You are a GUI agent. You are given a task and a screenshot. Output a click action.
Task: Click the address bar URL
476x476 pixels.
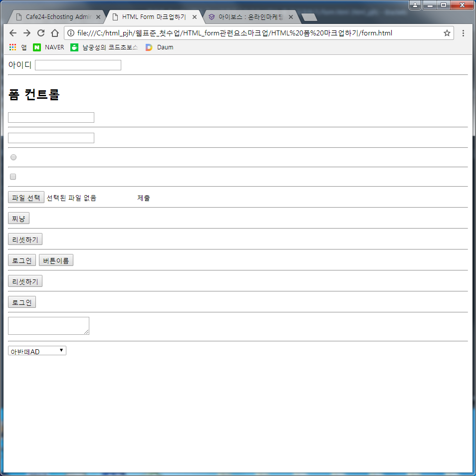pos(235,33)
